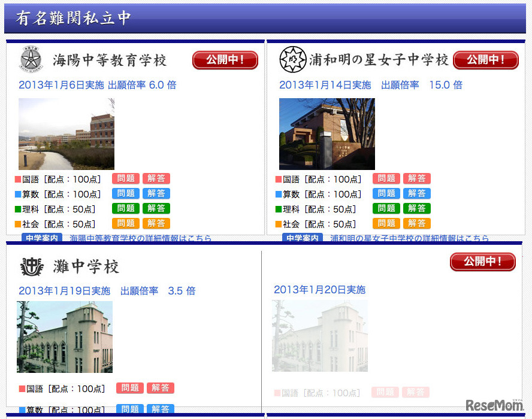Click 浦和明の星 算数 [配点：100点] label

319,194
